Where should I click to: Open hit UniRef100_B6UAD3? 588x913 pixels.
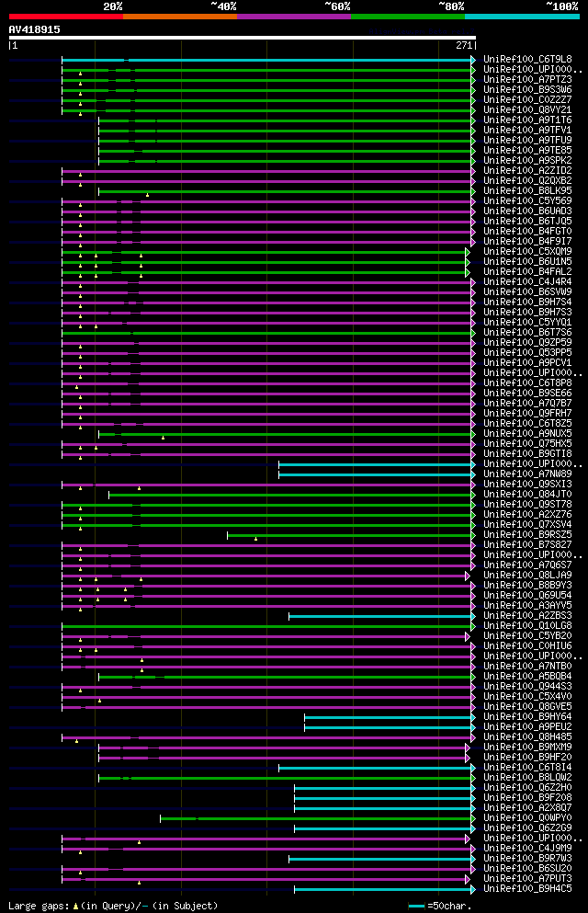(x=527, y=211)
